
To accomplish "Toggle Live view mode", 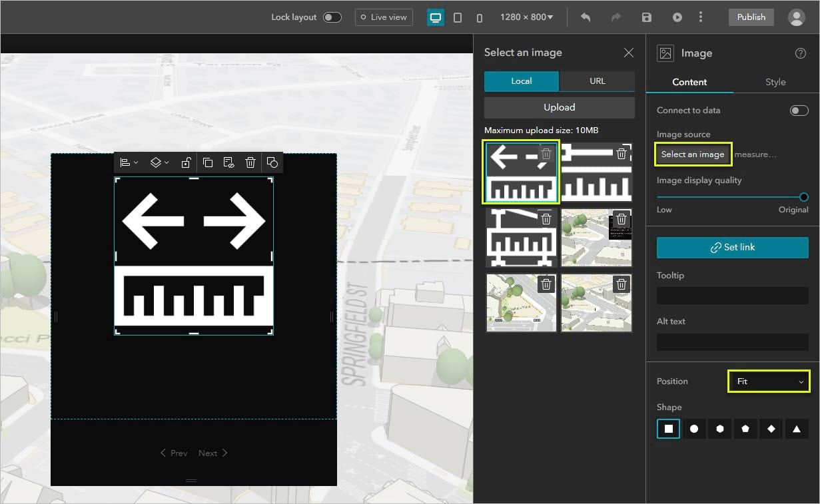I will (x=383, y=17).
